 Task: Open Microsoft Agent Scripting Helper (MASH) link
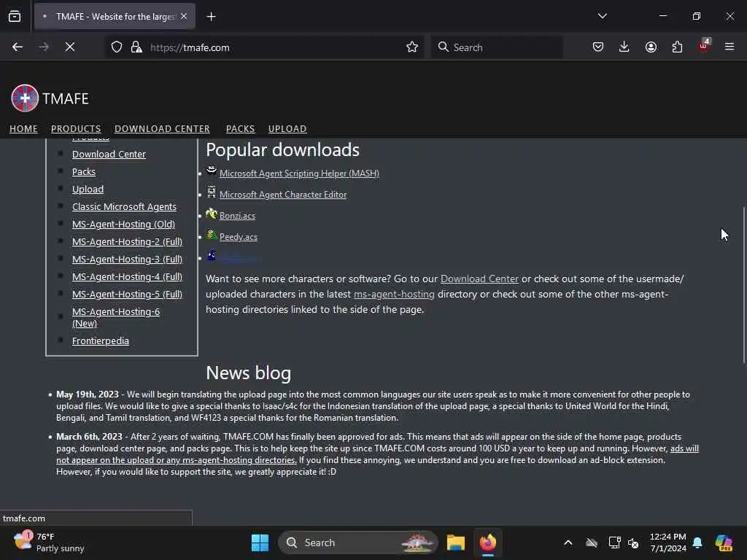(299, 174)
